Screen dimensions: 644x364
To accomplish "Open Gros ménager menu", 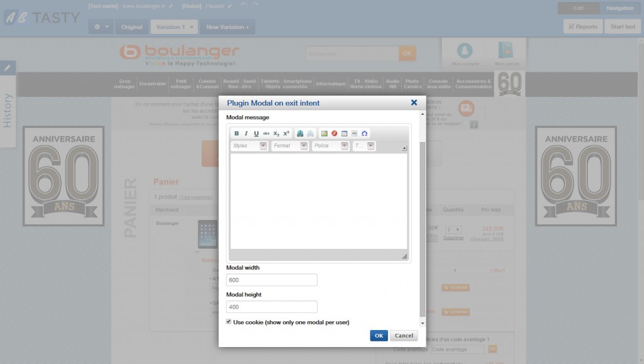I will (125, 84).
